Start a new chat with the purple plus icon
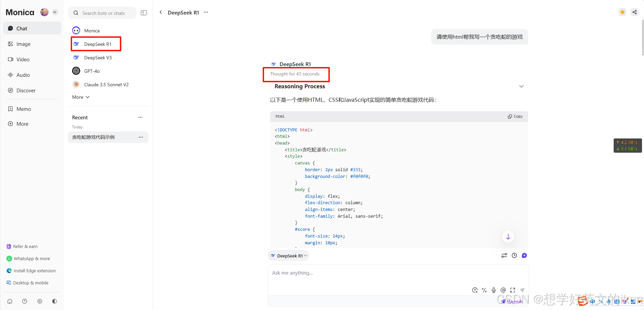 coord(524,255)
